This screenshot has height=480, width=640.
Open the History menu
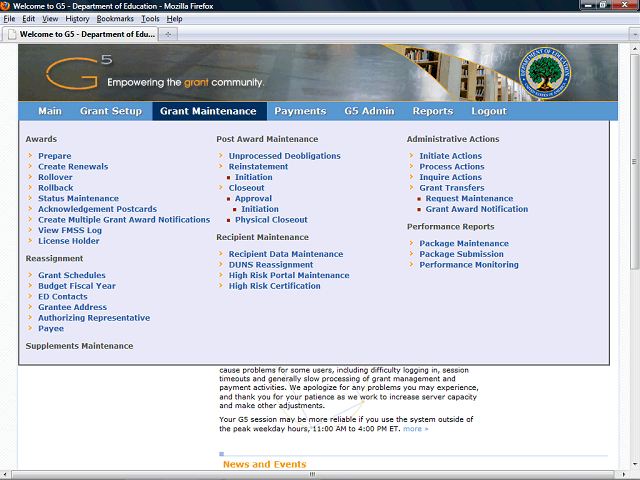(77, 19)
